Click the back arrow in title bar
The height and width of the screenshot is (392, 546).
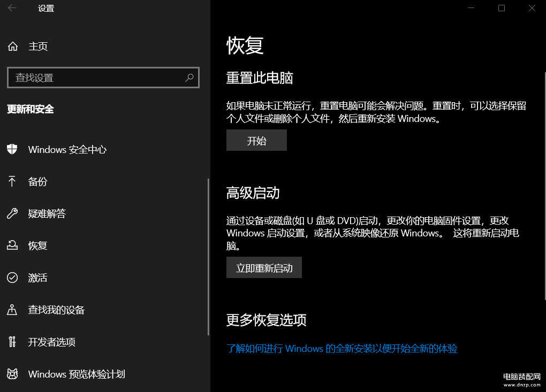[12, 8]
